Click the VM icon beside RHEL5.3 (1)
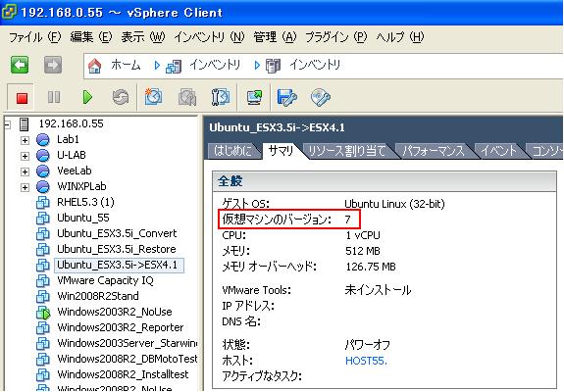Viewport: 564px width, 392px height. click(43, 203)
